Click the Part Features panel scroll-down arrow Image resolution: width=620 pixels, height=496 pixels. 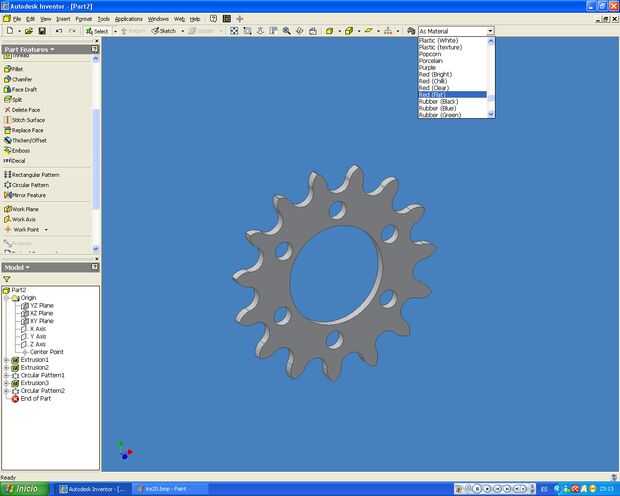point(95,248)
